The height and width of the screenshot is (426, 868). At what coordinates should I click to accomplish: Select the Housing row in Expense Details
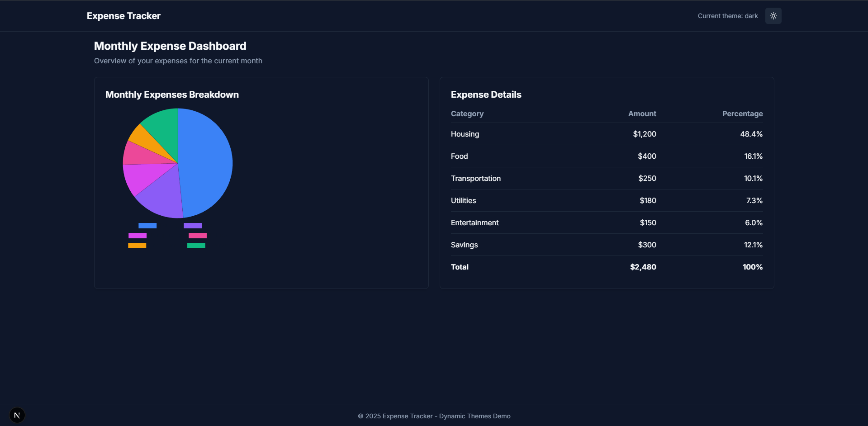click(x=606, y=134)
